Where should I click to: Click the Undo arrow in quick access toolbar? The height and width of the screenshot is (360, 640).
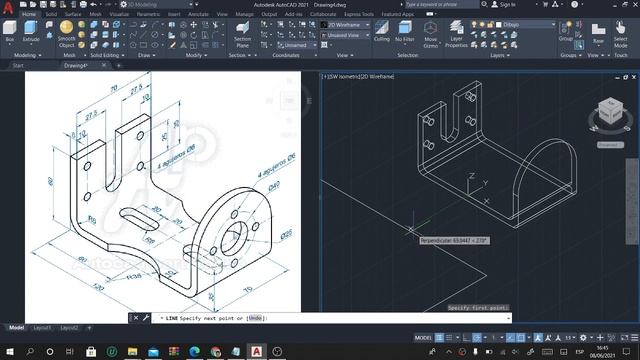[x=93, y=4]
